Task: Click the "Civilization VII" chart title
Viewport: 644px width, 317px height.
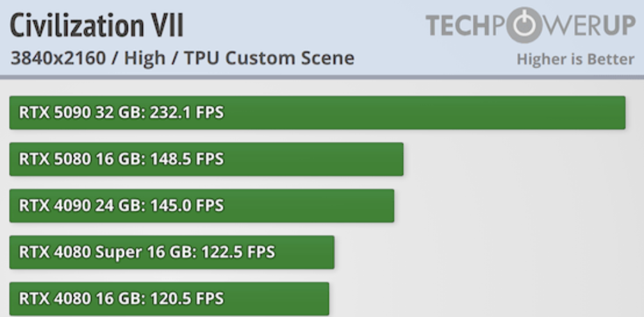Action: tap(97, 26)
